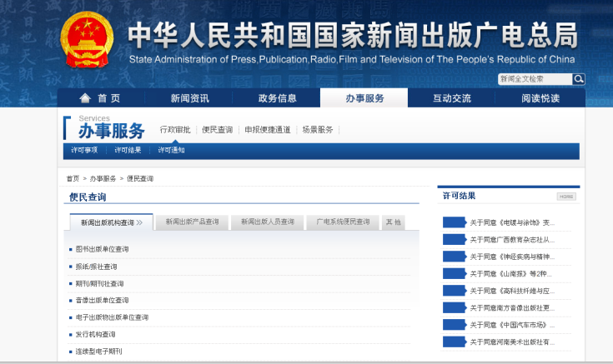Open the 新闻资讯 navigation item
Viewport: 613px width, 364px height.
[x=189, y=98]
